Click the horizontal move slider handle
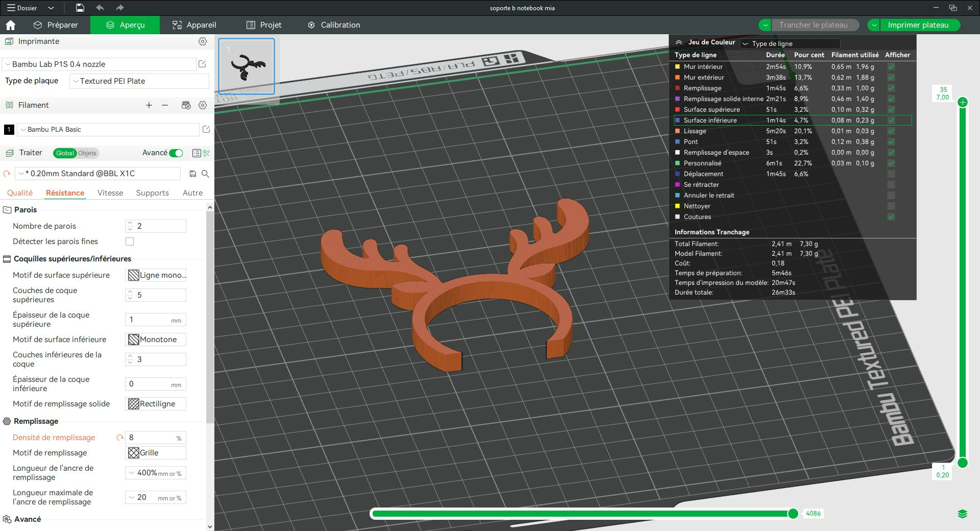This screenshot has height=531, width=980. tap(793, 514)
